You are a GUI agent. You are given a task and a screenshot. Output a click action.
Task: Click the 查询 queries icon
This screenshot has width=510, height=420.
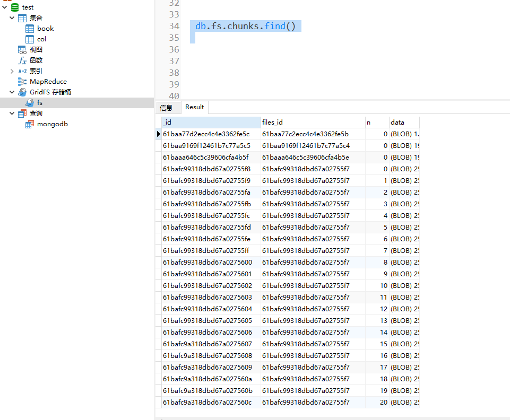coord(22,113)
